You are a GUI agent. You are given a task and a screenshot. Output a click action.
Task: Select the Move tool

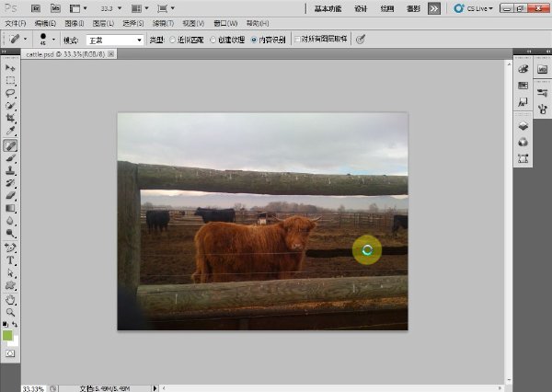(10, 67)
